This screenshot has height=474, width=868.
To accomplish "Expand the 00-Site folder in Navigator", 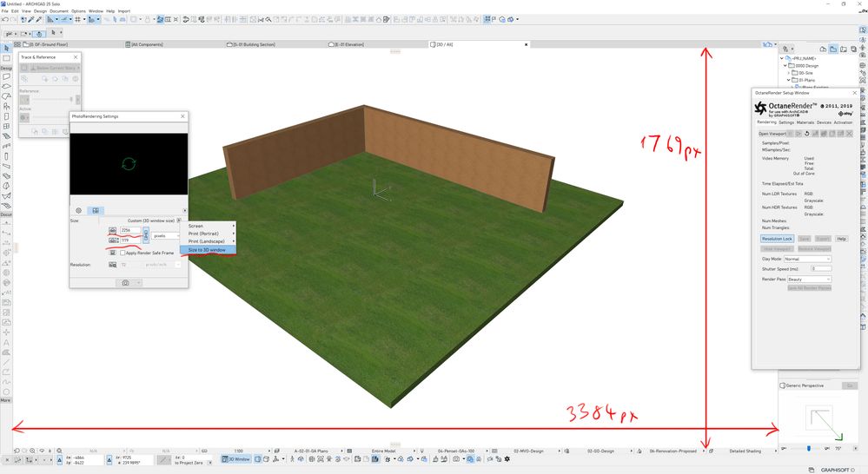I will coord(788,72).
